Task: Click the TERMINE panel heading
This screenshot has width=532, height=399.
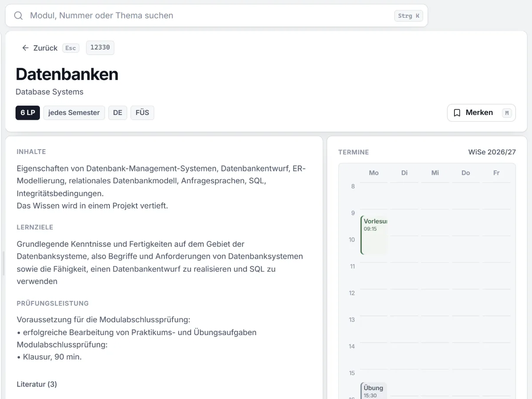Action: [354, 152]
